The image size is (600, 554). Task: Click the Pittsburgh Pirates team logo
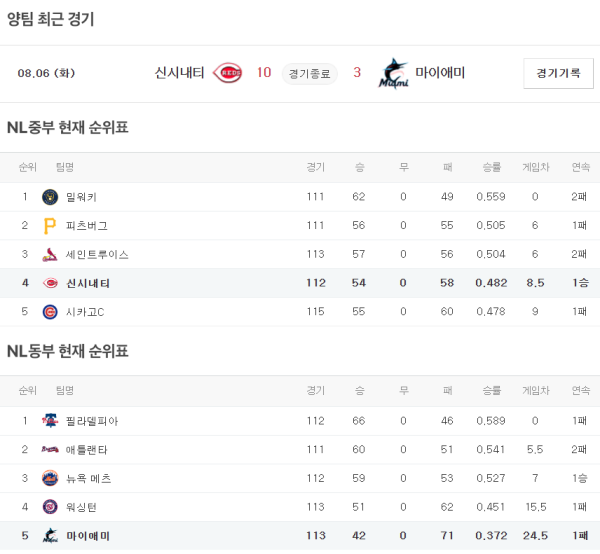coord(50,226)
